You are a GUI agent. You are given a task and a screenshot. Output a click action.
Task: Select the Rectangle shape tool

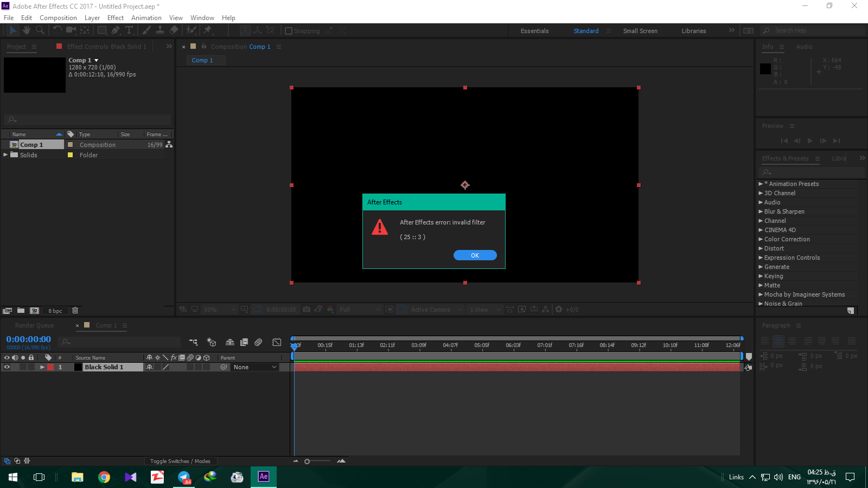click(102, 30)
